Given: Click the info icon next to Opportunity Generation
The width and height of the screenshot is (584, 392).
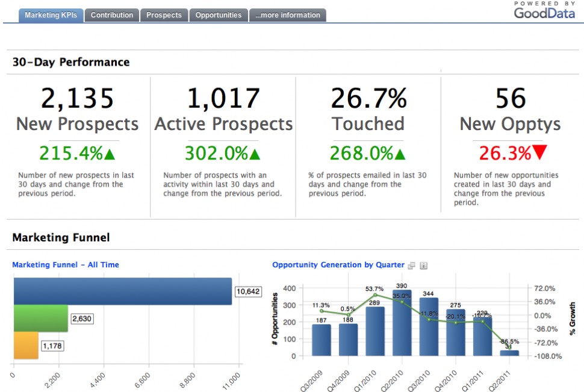Looking at the screenshot, I should [423, 265].
